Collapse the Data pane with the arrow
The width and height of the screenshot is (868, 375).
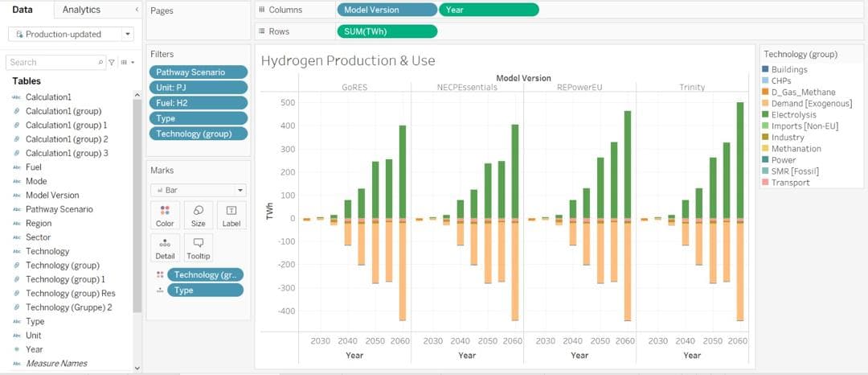point(137,10)
